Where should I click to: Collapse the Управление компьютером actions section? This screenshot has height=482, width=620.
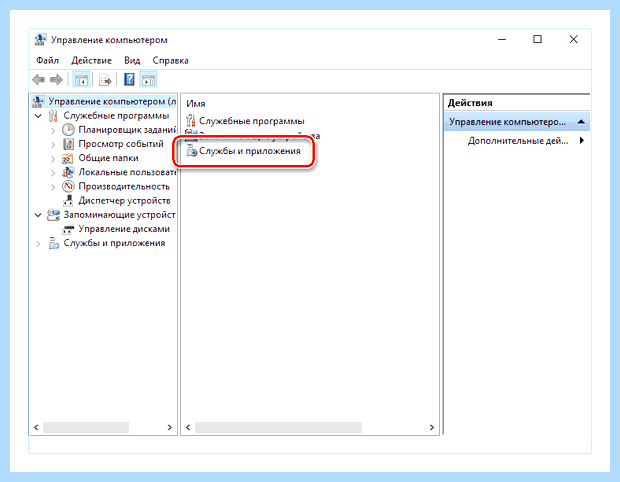pos(581,122)
